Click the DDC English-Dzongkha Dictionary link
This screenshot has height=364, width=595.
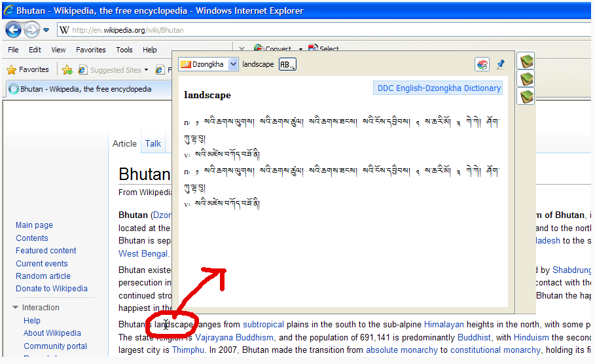pos(439,88)
